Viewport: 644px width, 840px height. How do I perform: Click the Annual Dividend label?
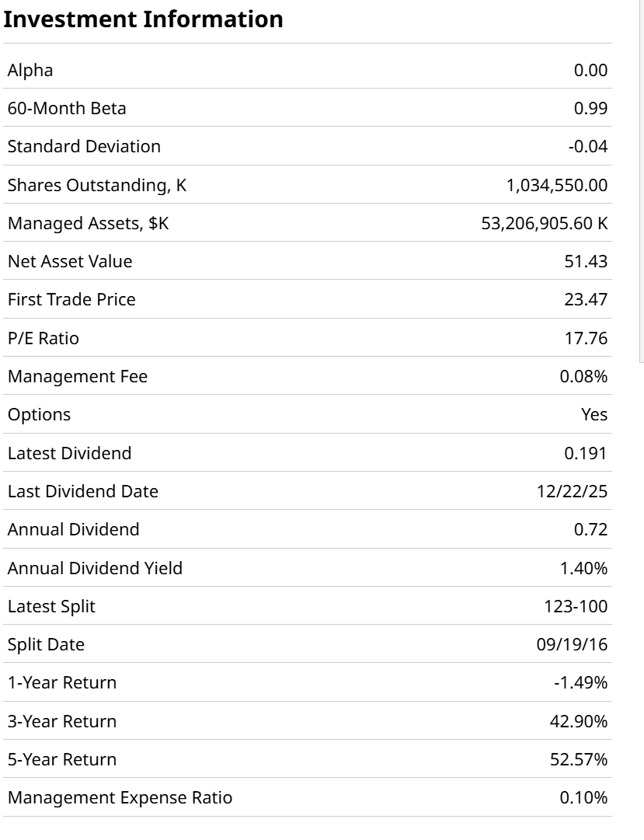pos(74,530)
